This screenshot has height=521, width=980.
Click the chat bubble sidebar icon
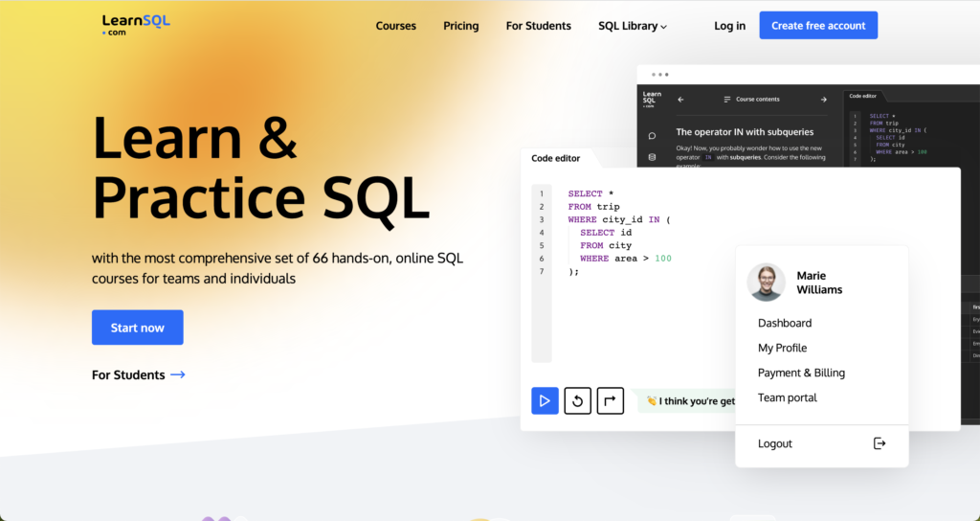click(x=652, y=136)
